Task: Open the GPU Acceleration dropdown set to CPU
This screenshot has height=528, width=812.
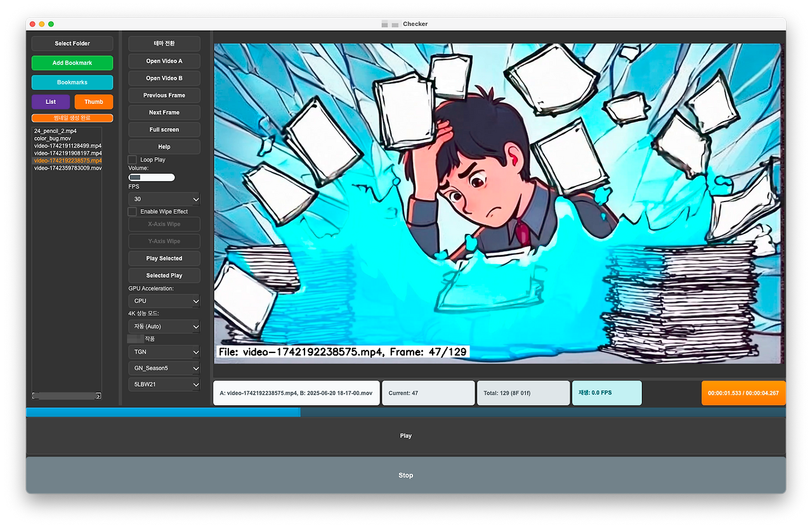Action: pyautogui.click(x=164, y=301)
